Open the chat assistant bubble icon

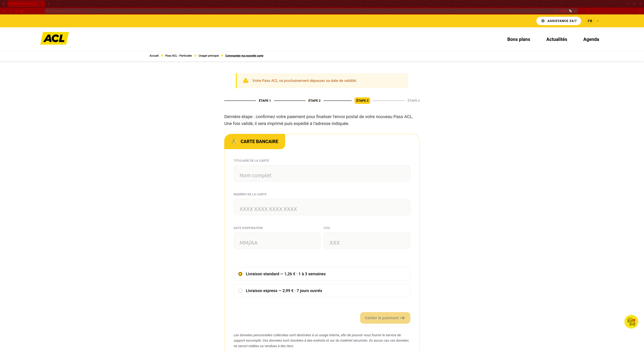[x=631, y=322]
